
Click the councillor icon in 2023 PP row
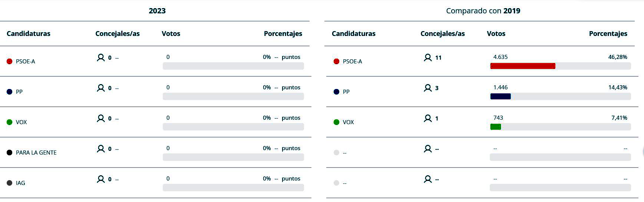[100, 88]
